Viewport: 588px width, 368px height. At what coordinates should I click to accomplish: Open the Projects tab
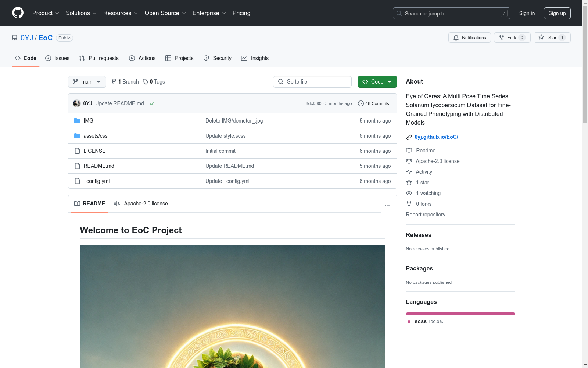pyautogui.click(x=179, y=58)
